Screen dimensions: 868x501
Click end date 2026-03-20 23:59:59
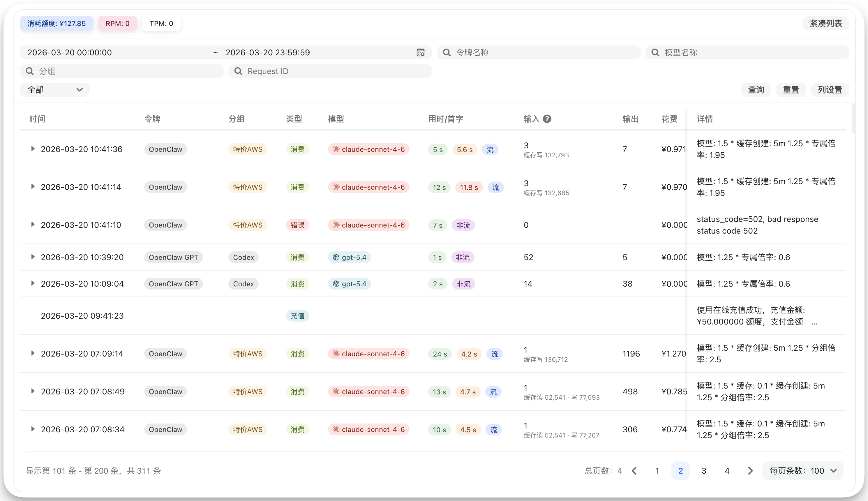268,52
